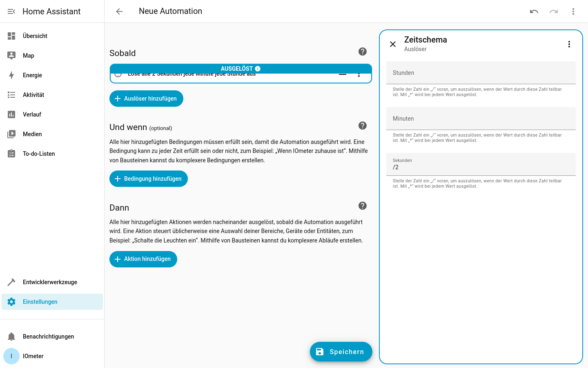Open trigger row three-dot menu
Screen dimensions: 588x368
pos(359,74)
